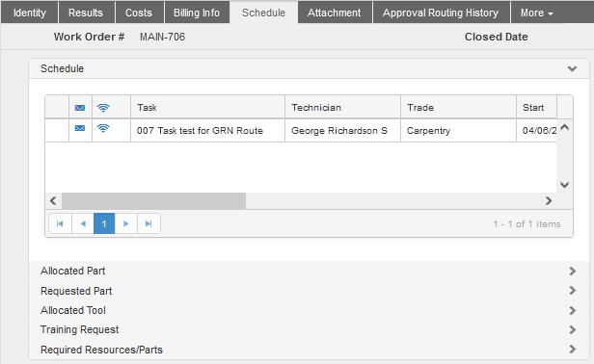Click the Allocated Part label

72,271
